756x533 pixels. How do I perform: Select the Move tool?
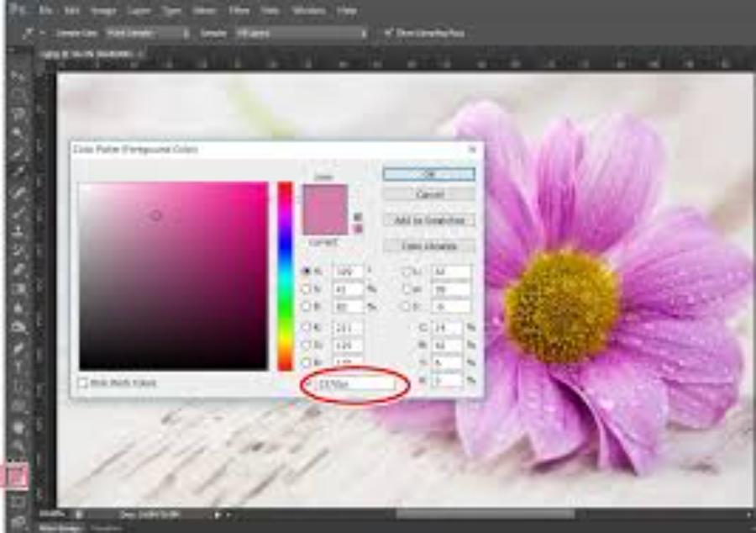(18, 77)
